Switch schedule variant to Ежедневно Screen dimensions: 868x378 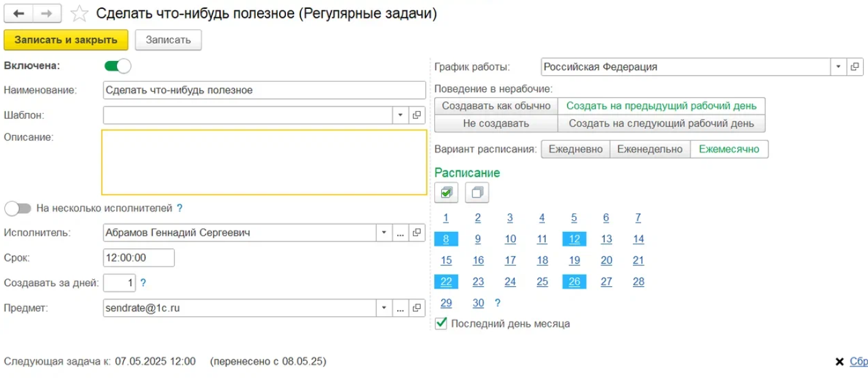point(575,149)
